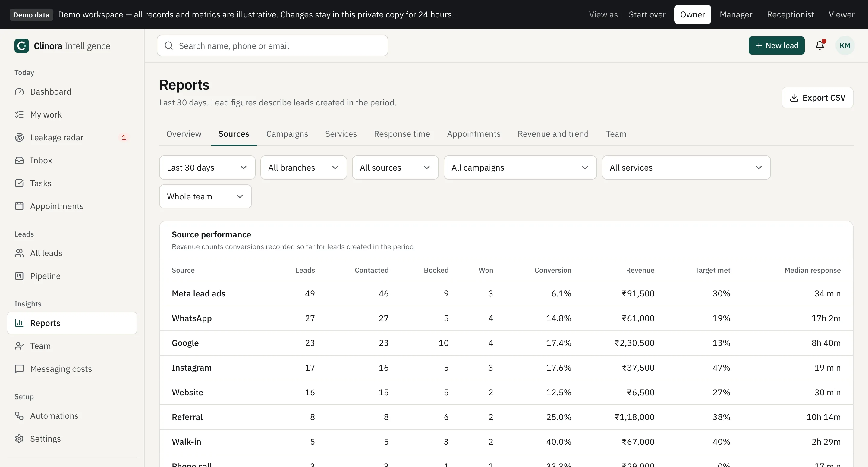Click the Conversion column header
The width and height of the screenshot is (868, 467).
tap(553, 270)
